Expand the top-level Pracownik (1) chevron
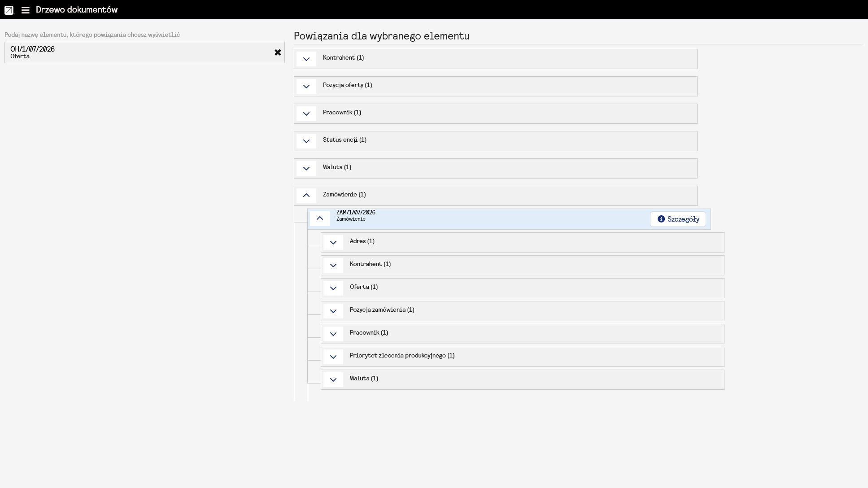 (x=306, y=114)
